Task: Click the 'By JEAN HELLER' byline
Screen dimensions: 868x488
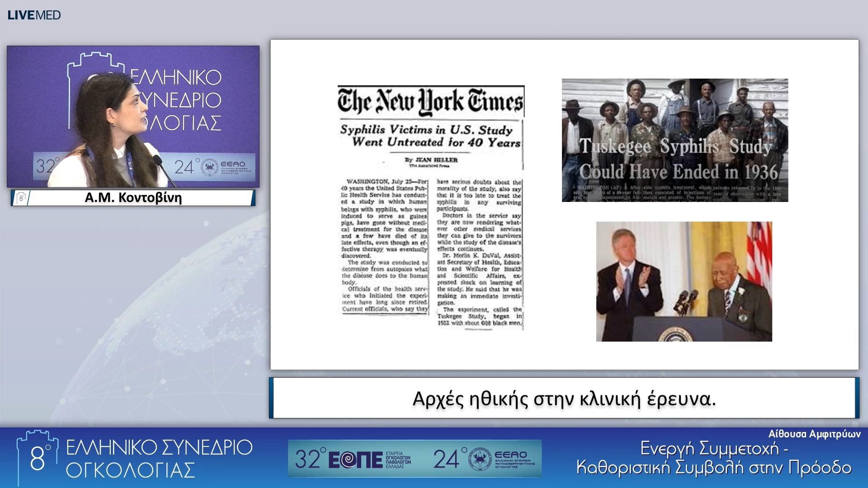Action: 431,160
